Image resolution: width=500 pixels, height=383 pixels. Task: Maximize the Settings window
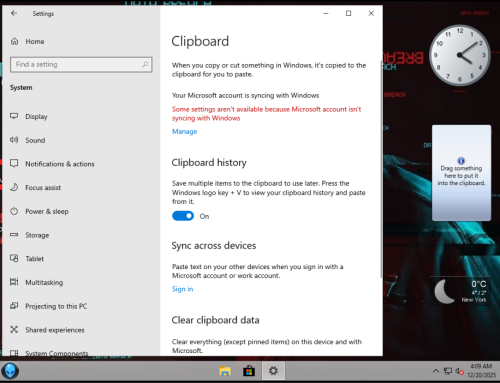point(348,13)
